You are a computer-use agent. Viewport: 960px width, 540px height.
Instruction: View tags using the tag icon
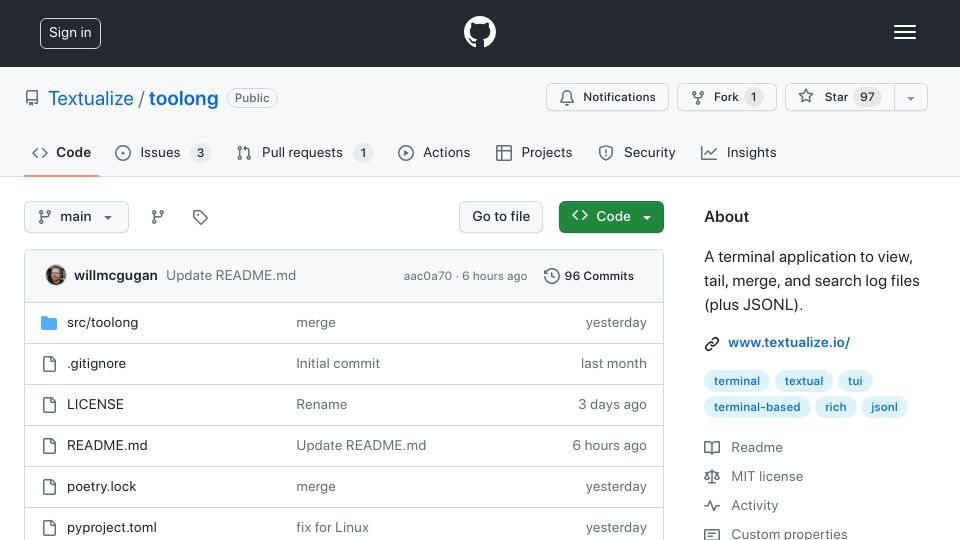200,217
